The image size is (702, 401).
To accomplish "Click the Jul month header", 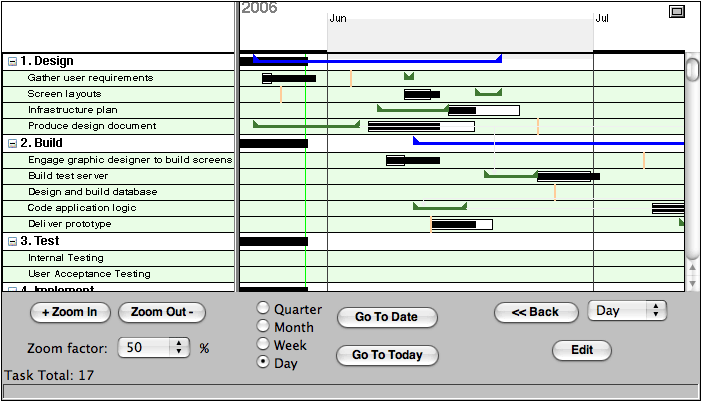I will coord(602,19).
